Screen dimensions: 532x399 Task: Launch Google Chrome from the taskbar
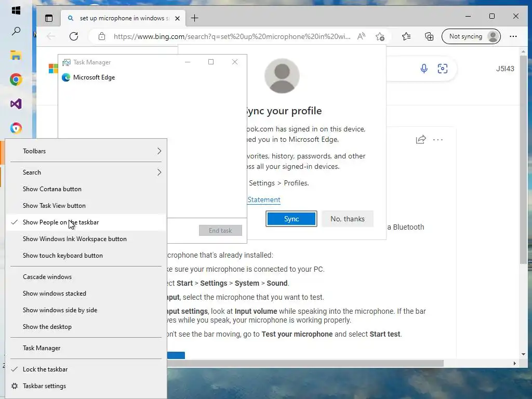16,79
